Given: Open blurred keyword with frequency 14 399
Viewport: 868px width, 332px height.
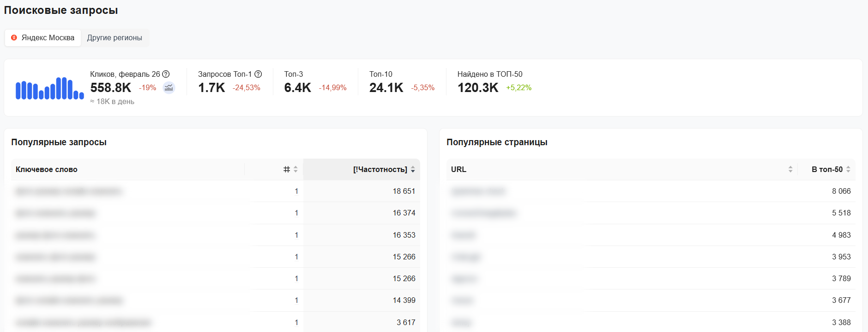Looking at the screenshot, I should tap(69, 301).
